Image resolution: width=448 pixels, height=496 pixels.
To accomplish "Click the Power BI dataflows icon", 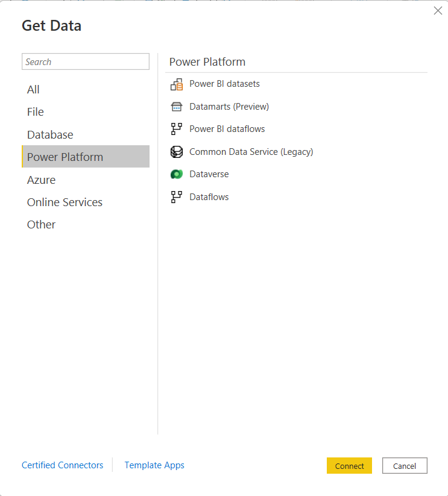I will [x=177, y=129].
